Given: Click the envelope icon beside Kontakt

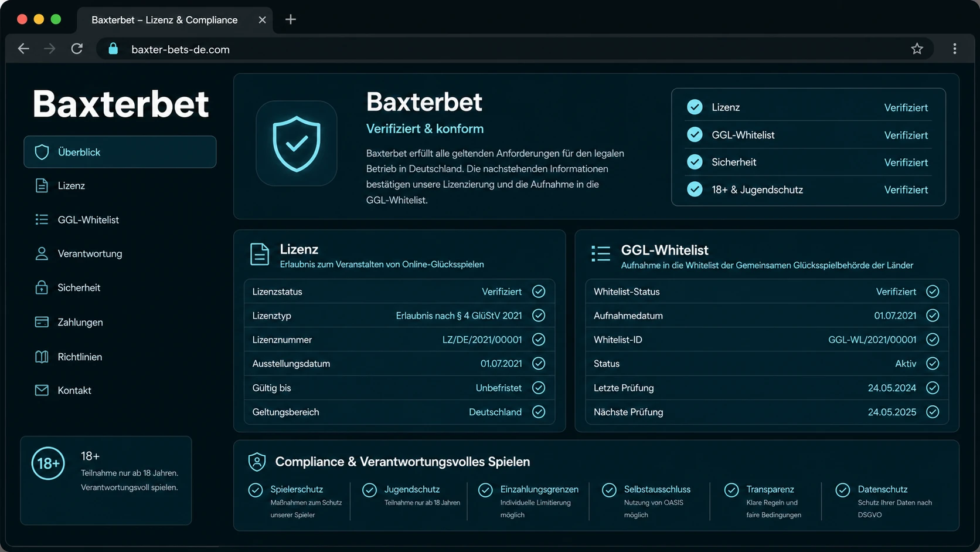Looking at the screenshot, I should click(42, 390).
